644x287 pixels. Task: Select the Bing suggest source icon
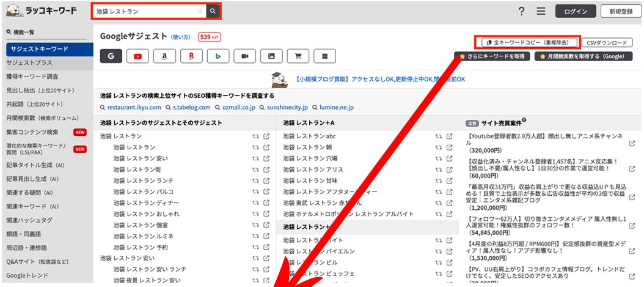coord(218,56)
